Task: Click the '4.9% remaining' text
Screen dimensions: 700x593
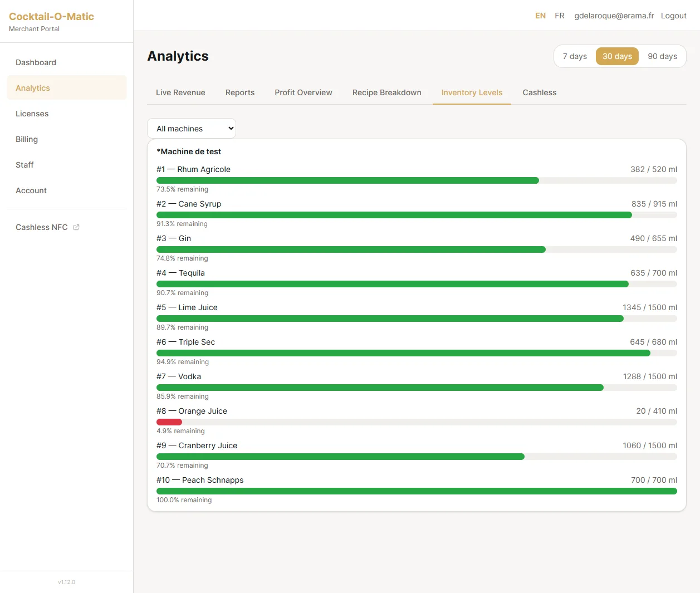Action: pos(180,431)
